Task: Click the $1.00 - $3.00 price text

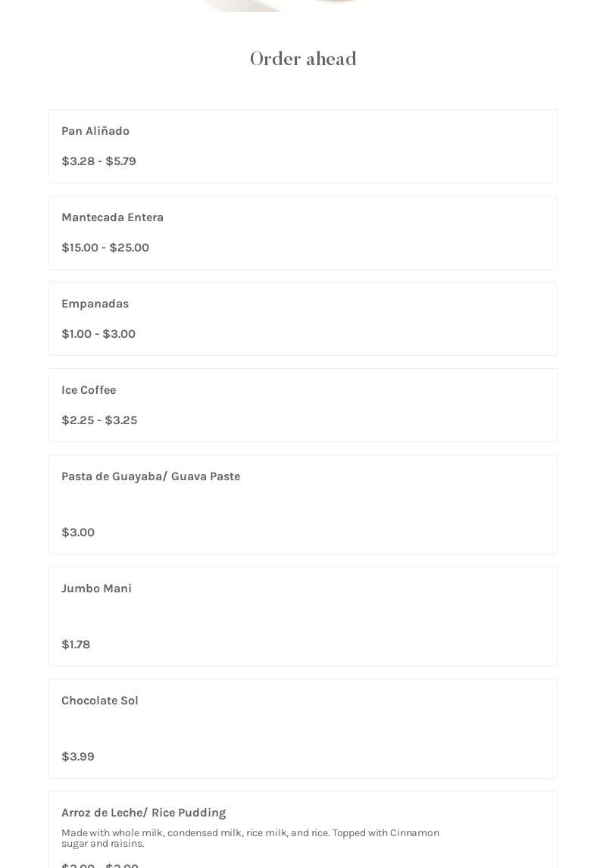Action: coord(98,334)
